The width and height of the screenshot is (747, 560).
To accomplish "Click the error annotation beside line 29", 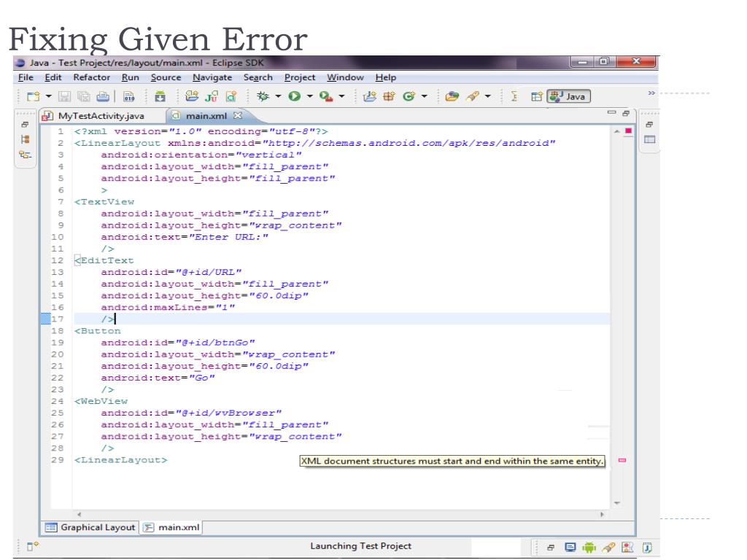I will pyautogui.click(x=622, y=461).
